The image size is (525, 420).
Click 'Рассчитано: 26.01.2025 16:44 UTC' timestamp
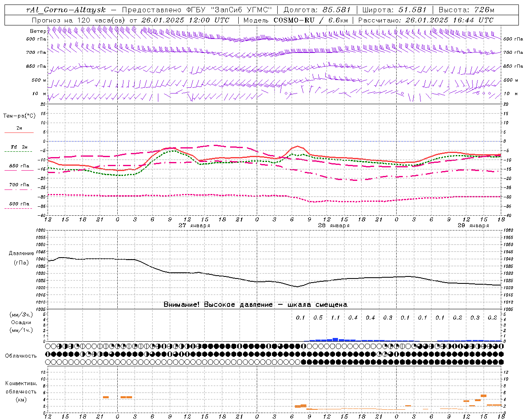(x=426, y=20)
